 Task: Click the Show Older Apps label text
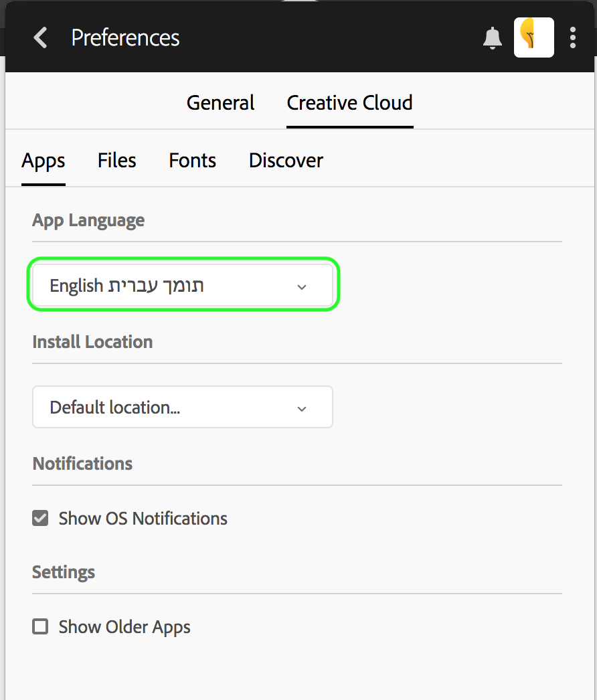pos(124,627)
